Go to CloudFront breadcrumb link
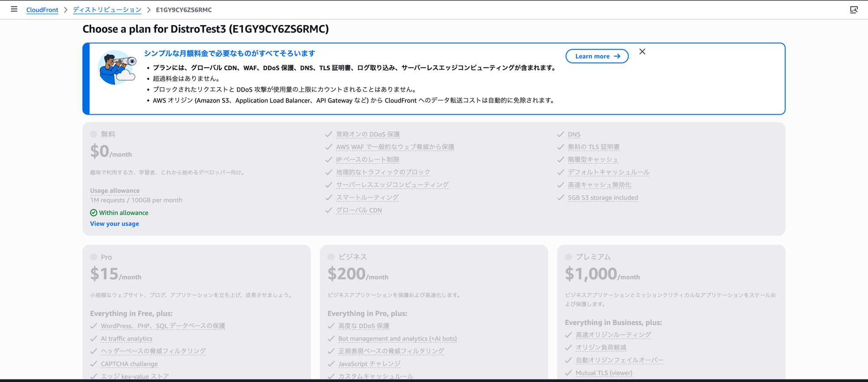Screen dimensions: 868x382 coord(42,10)
